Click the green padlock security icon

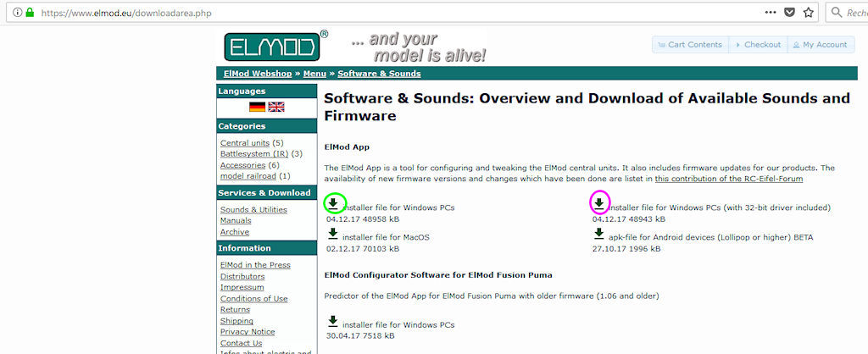(30, 12)
